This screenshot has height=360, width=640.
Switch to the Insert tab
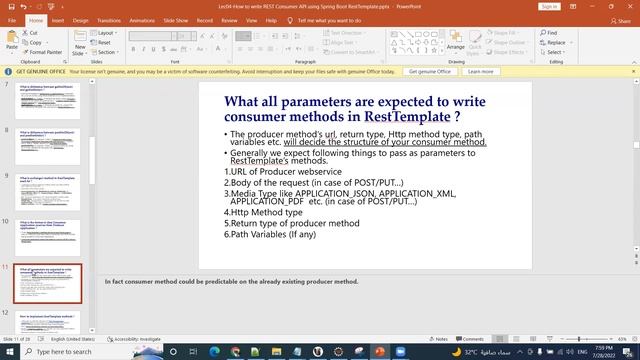pyautogui.click(x=58, y=20)
